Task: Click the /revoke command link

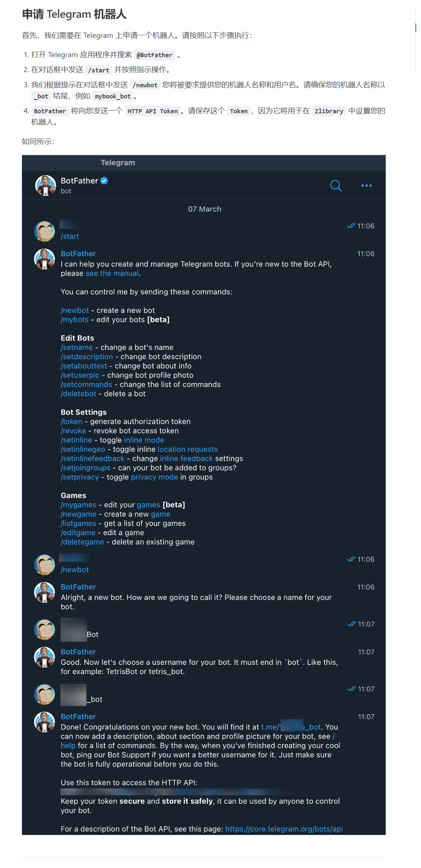Action: click(74, 431)
